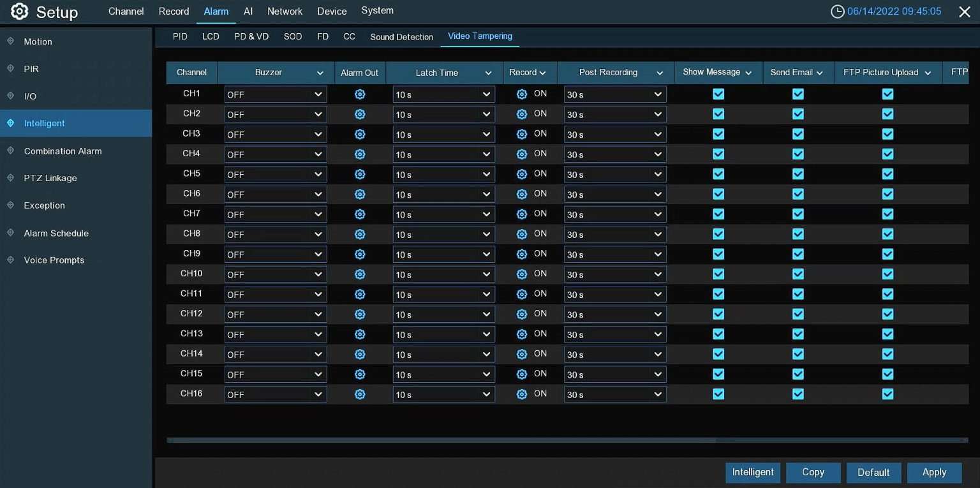The height and width of the screenshot is (488, 980).
Task: Select Combination Alarm in the sidebar
Action: (63, 151)
